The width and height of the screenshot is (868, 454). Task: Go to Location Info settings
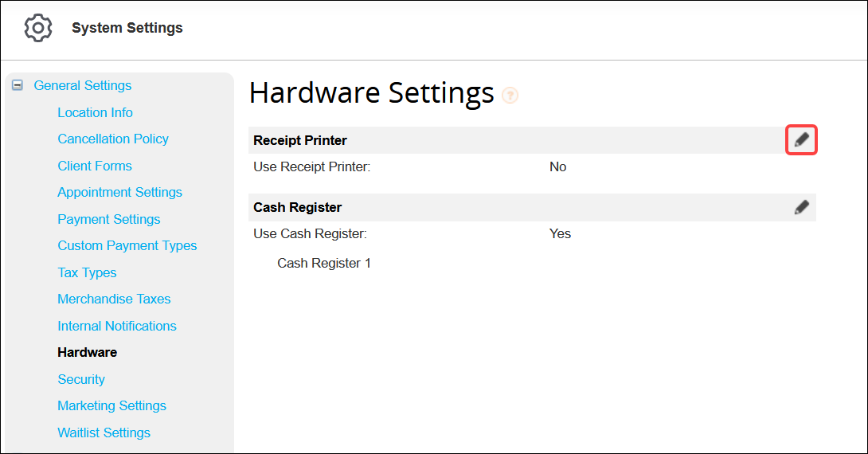[95, 112]
